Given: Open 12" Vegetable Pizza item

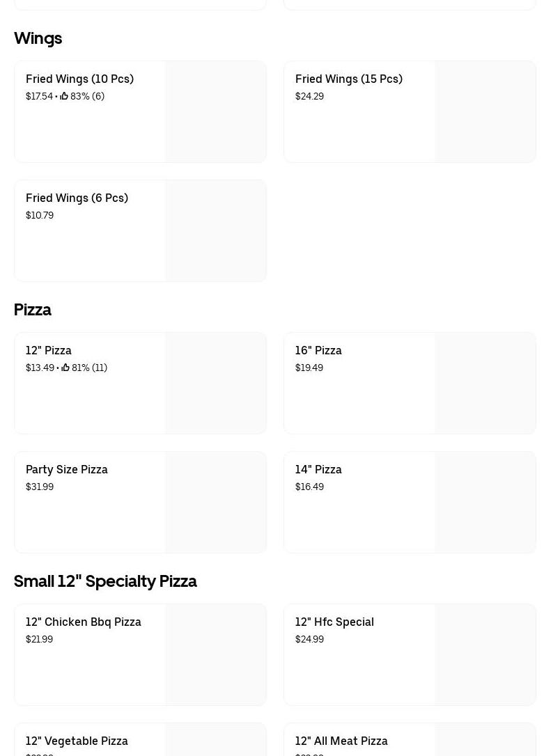Looking at the screenshot, I should pos(77,741).
